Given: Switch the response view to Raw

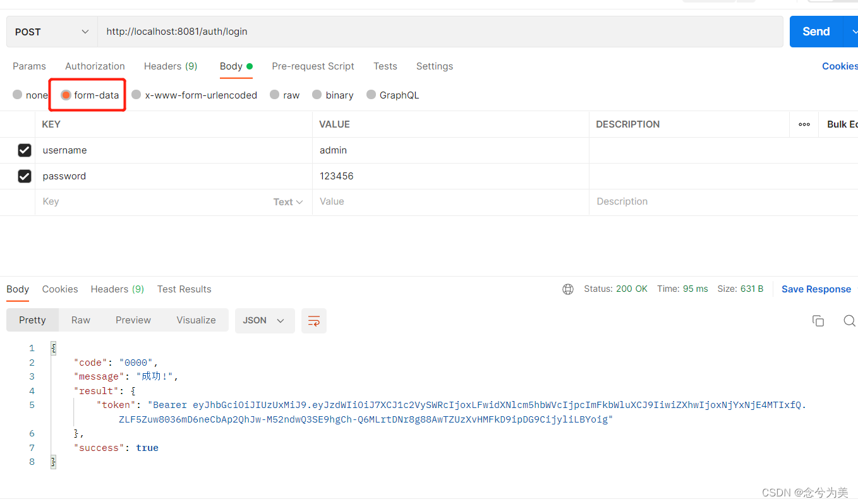Looking at the screenshot, I should tap(81, 320).
